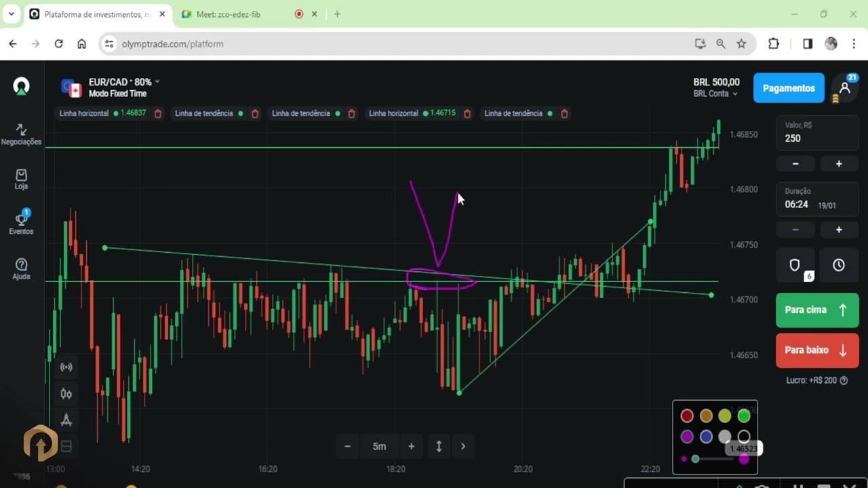868x488 pixels.
Task: Decrease the Valor amount with minus
Action: pos(795,164)
